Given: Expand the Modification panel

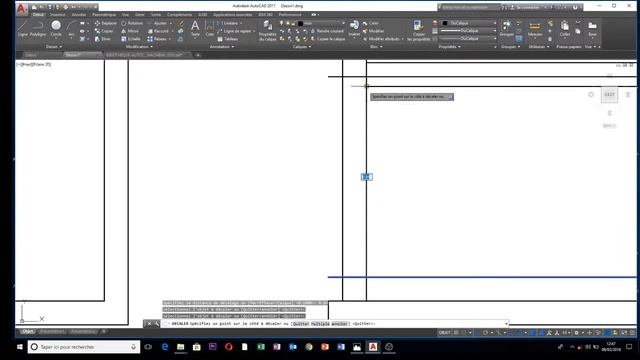Looking at the screenshot, I should pyautogui.click(x=139, y=47).
